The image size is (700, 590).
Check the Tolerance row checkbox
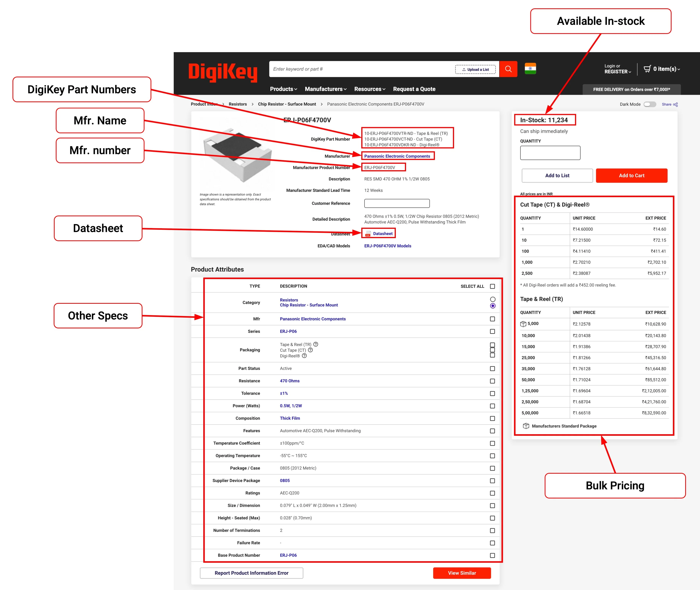click(x=492, y=393)
